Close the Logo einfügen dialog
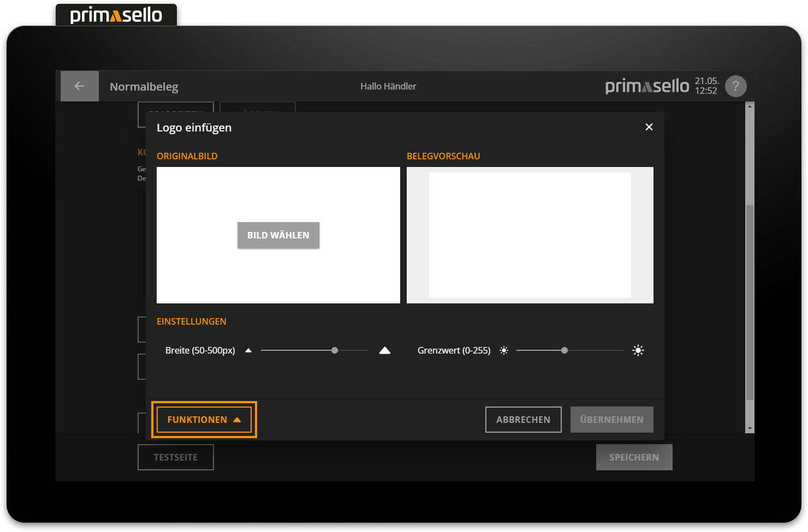The width and height of the screenshot is (808, 532). [x=649, y=127]
